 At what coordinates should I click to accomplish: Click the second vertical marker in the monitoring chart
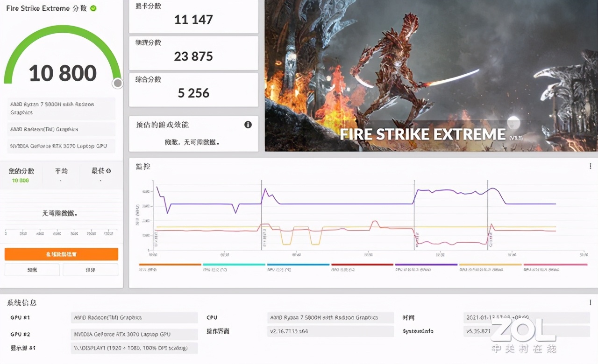coord(414,215)
